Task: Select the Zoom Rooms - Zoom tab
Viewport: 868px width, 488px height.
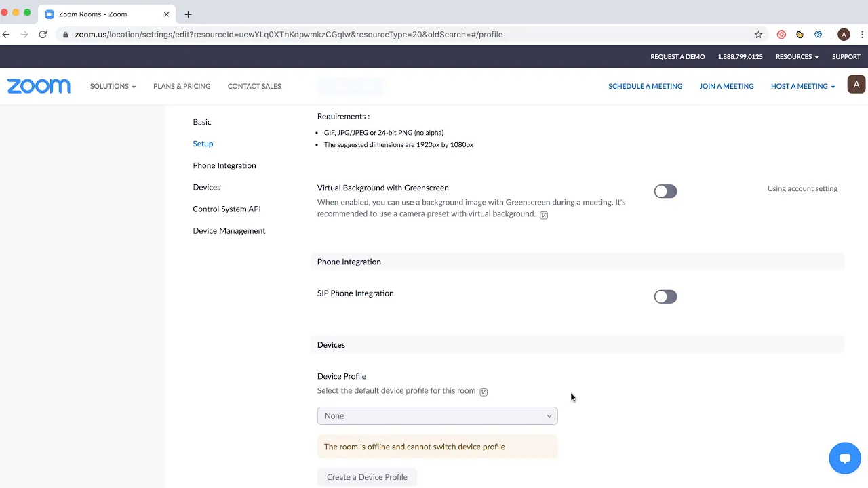Action: [x=107, y=14]
